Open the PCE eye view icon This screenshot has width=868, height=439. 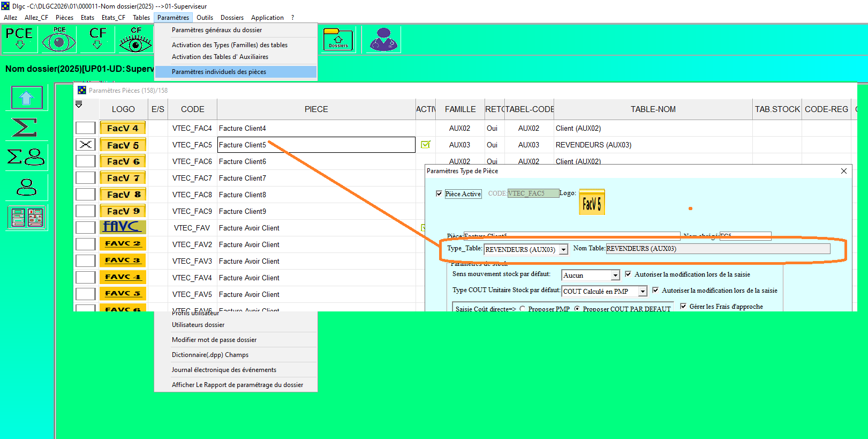pyautogui.click(x=59, y=39)
